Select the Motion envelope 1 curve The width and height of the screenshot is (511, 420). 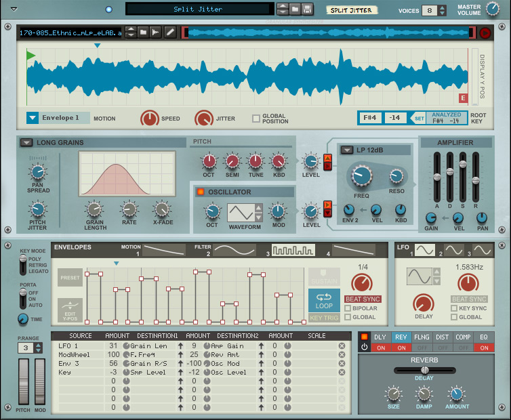(163, 250)
